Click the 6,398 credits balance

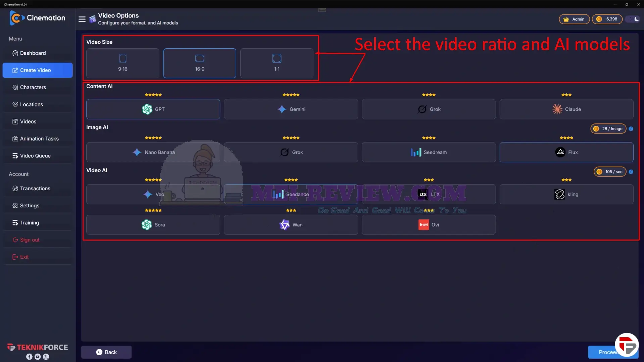tap(607, 19)
